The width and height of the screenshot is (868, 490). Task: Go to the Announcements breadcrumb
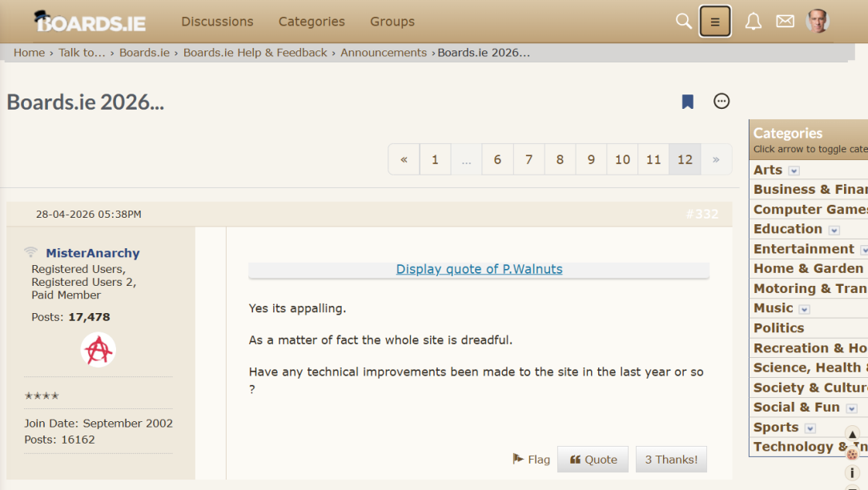[x=384, y=53]
